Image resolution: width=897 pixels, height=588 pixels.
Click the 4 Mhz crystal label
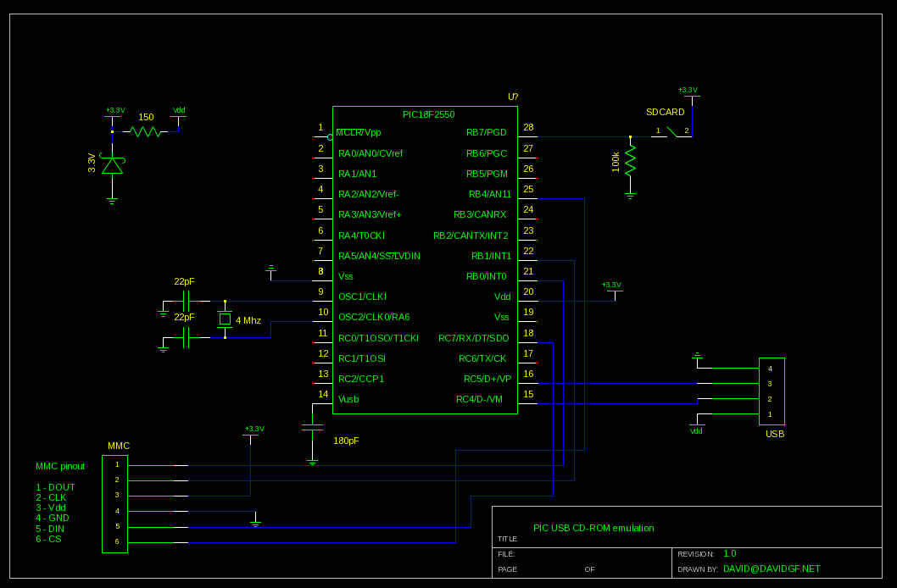(248, 320)
